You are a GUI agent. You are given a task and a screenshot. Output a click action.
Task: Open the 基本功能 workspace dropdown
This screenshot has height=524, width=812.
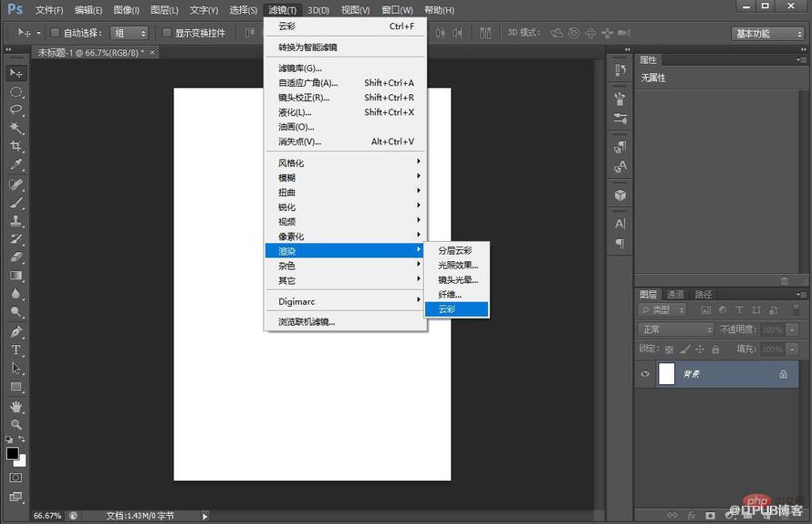click(767, 34)
